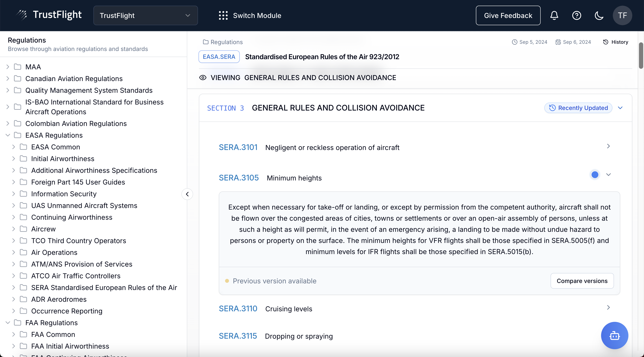Collapse the regulations sidebar panel
The image size is (644, 357).
[x=187, y=194]
